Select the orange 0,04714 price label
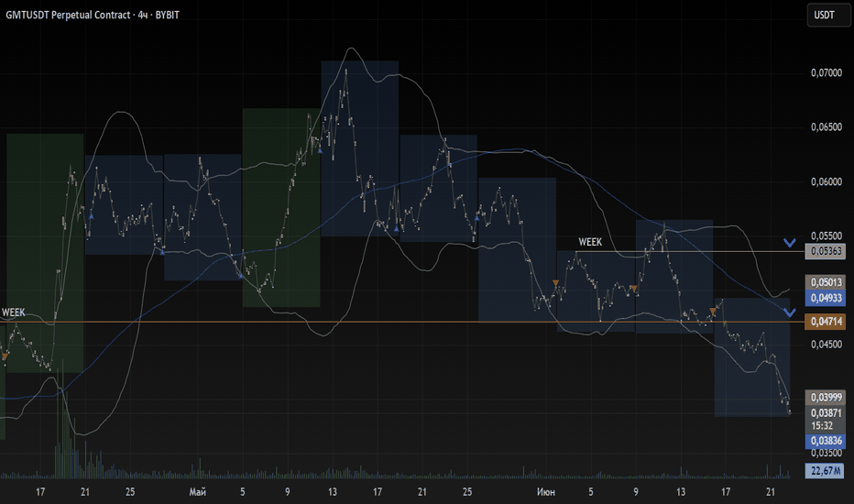 click(826, 322)
